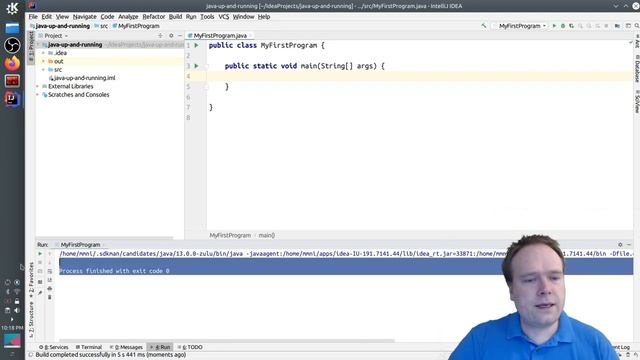This screenshot has width=640, height=360.
Task: Open the file manager from the dock
Action: (x=12, y=28)
